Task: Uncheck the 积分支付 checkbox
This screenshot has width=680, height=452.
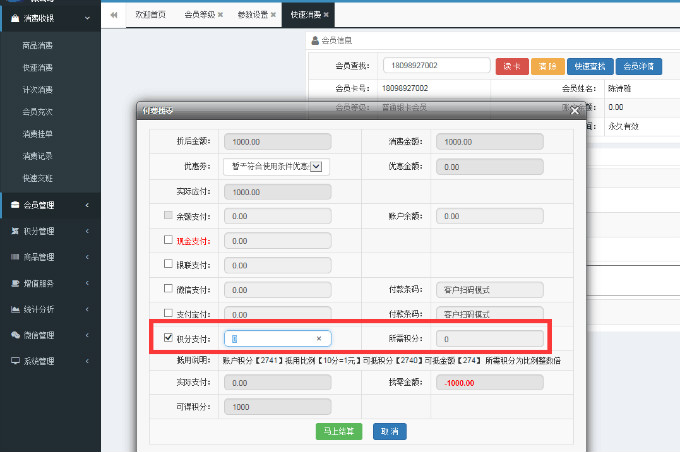Action: coord(168,337)
